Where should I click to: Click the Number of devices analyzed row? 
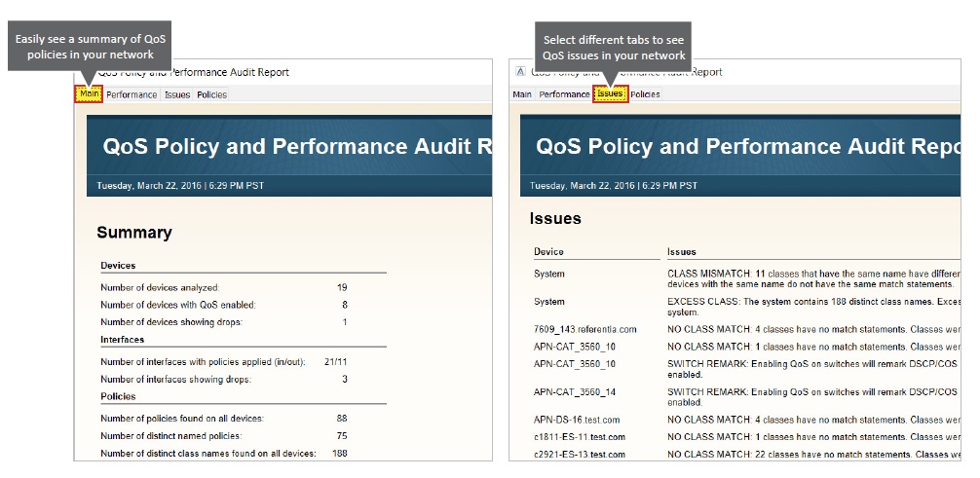[160, 287]
